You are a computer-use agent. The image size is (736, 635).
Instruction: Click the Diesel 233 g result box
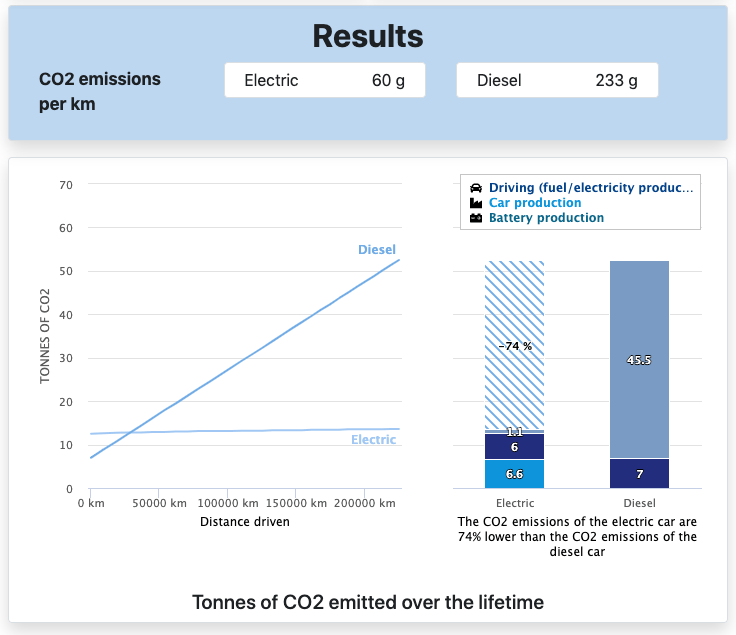[557, 81]
